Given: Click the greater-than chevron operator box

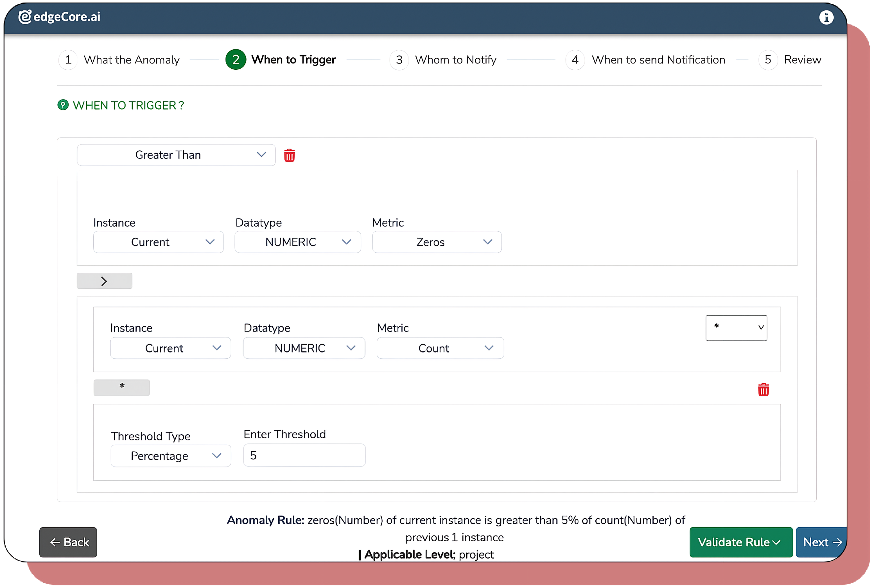Looking at the screenshot, I should [x=104, y=281].
